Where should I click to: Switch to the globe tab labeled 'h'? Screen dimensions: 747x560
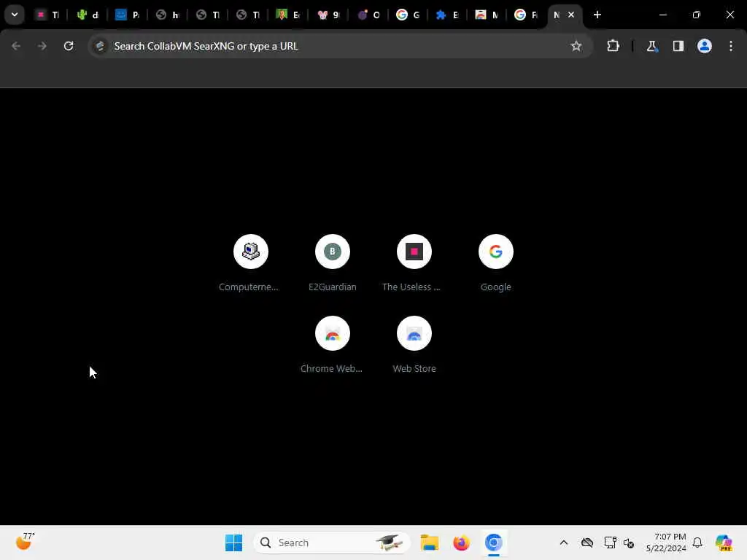click(168, 15)
